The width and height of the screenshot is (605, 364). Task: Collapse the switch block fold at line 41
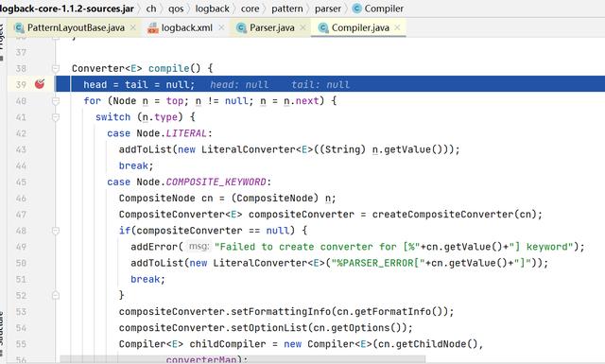click(56, 117)
